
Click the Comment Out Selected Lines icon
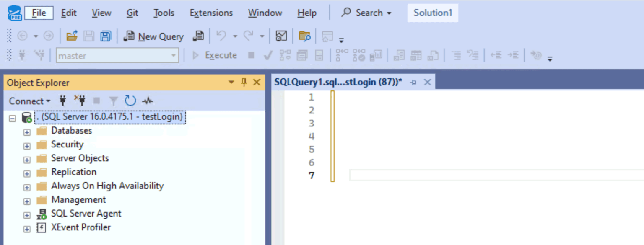[456, 55]
